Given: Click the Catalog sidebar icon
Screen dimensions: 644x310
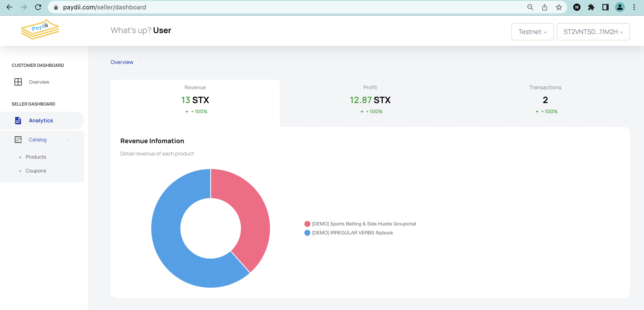Looking at the screenshot, I should [x=18, y=140].
